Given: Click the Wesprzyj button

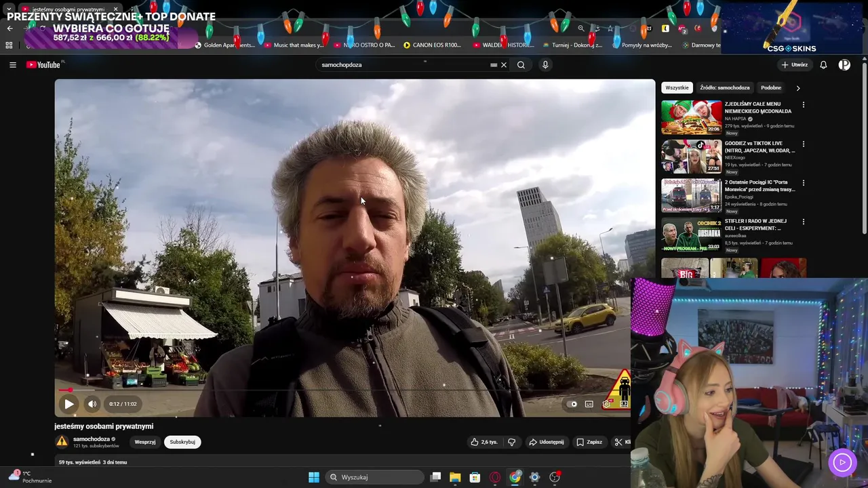Looking at the screenshot, I should [x=145, y=442].
